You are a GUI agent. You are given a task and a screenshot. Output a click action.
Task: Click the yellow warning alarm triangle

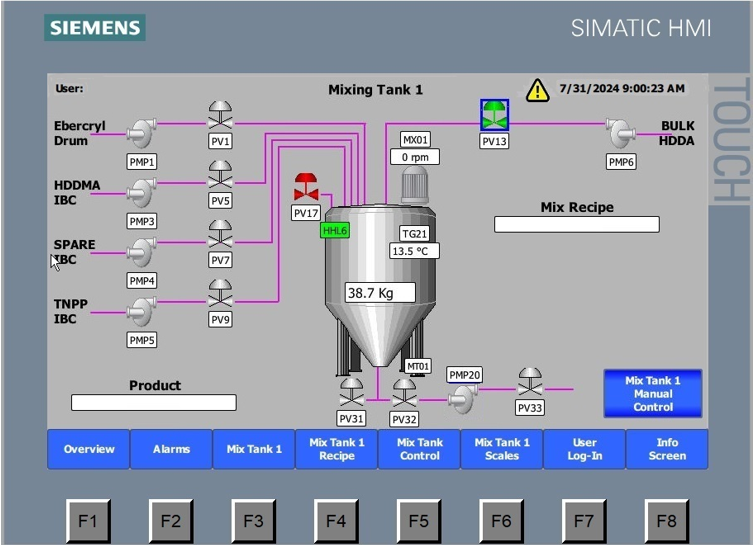tap(538, 90)
